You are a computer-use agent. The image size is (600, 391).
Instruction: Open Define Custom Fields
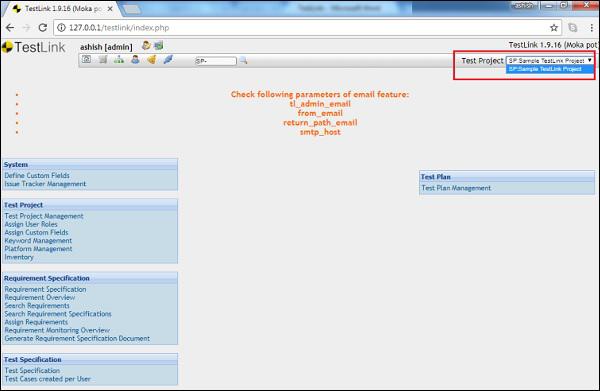(x=37, y=176)
